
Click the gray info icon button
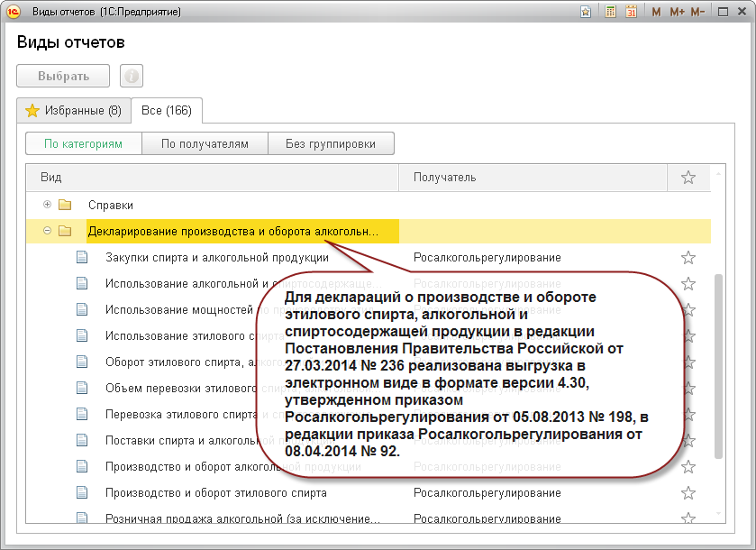point(132,76)
